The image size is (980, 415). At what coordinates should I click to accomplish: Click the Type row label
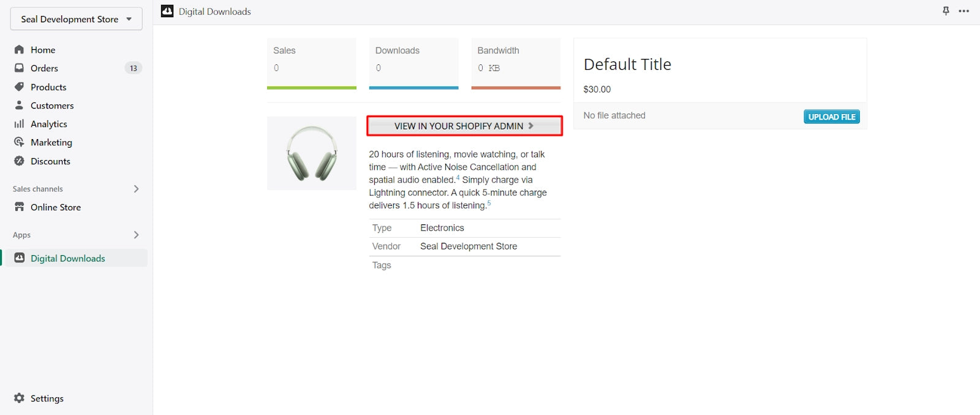click(382, 228)
